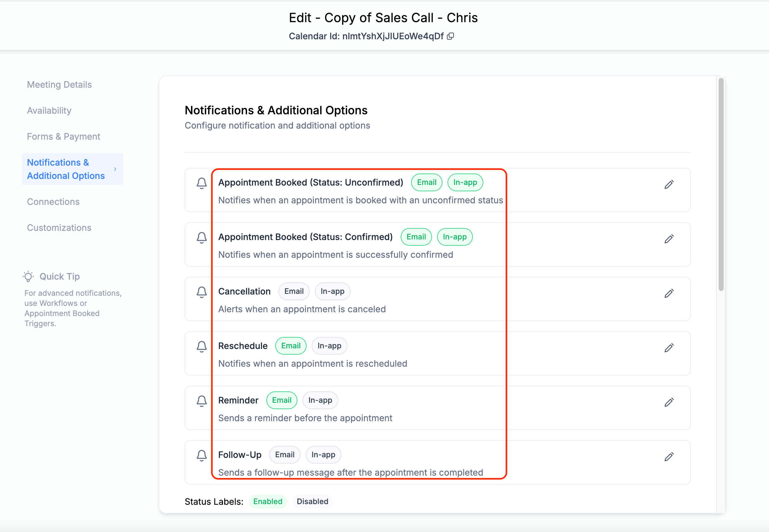Disable Status Labels
Screen dimensions: 769x532
point(312,501)
